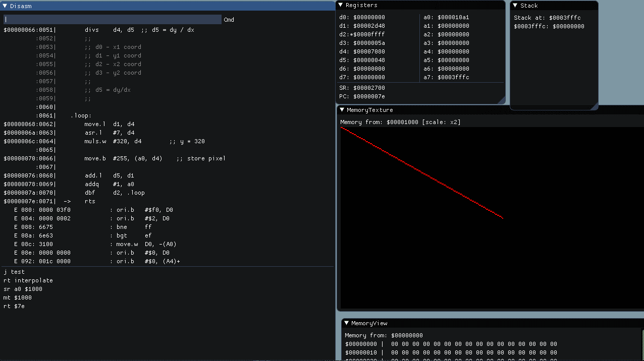Collapse the Stack window
This screenshot has width=644, height=361.
pos(515,5)
